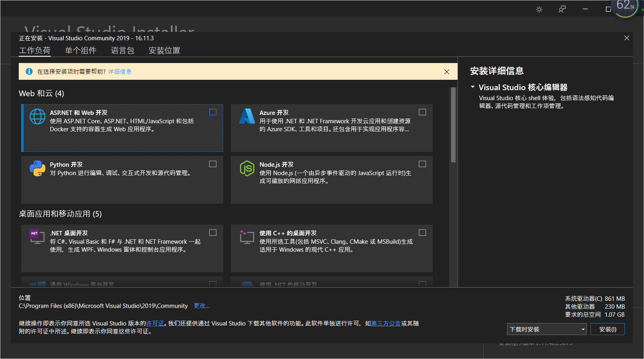Dismiss the help banner with X
Image resolution: width=644 pixels, height=359 pixels.
coord(447,72)
